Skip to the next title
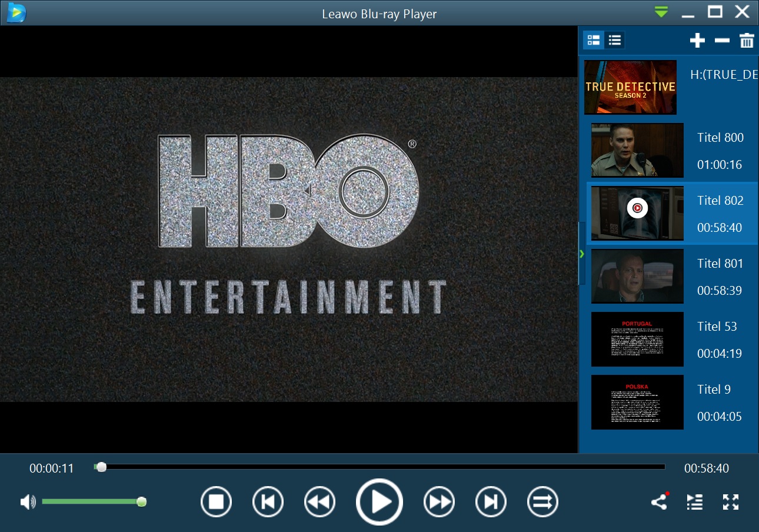This screenshot has width=759, height=532. tap(491, 502)
